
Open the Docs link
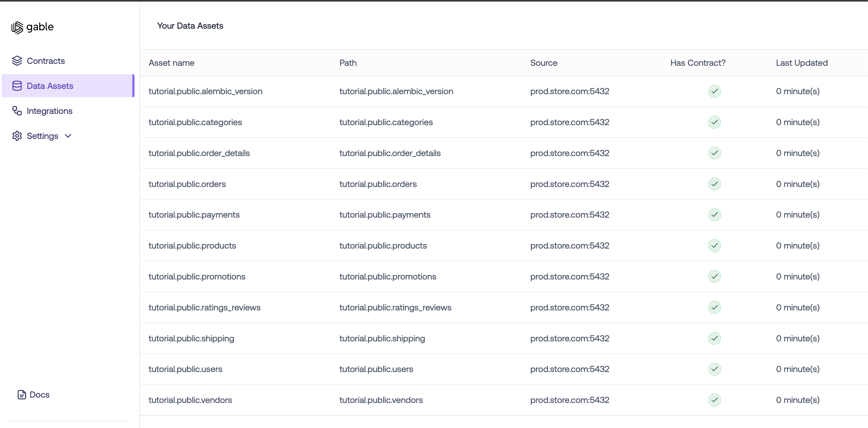click(x=39, y=394)
